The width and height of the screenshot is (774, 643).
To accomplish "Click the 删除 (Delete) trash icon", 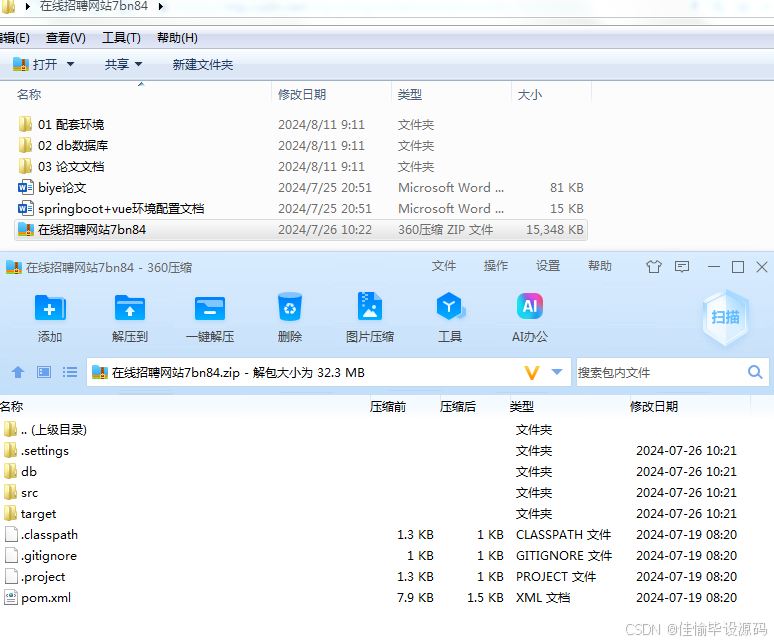I will point(290,307).
